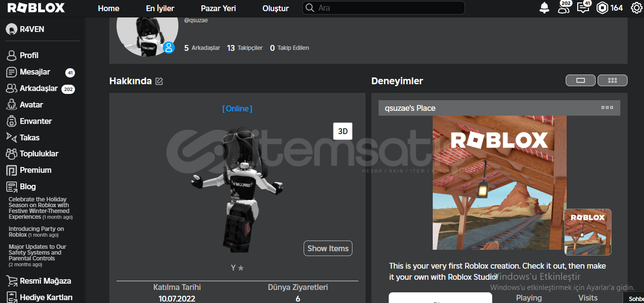The width and height of the screenshot is (644, 303).
Task: Open Blog in the sidebar
Action: [x=28, y=186]
